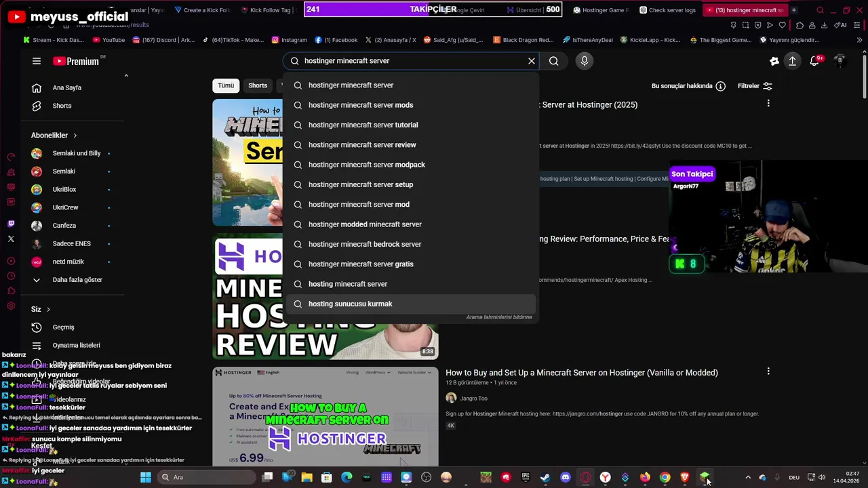868x488 pixels.
Task: Open a new browser tab
Action: [794, 10]
